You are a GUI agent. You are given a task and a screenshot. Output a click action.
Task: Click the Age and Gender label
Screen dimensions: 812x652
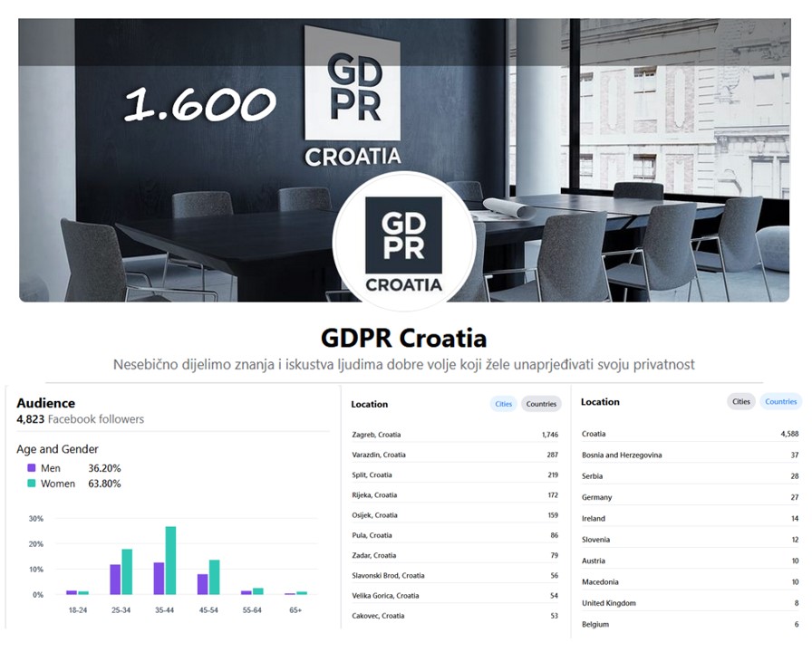tap(57, 449)
